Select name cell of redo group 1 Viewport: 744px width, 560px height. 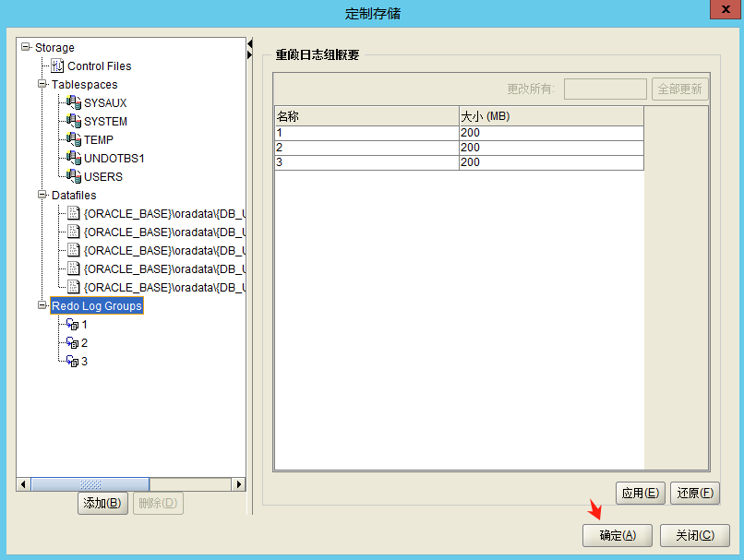[366, 133]
